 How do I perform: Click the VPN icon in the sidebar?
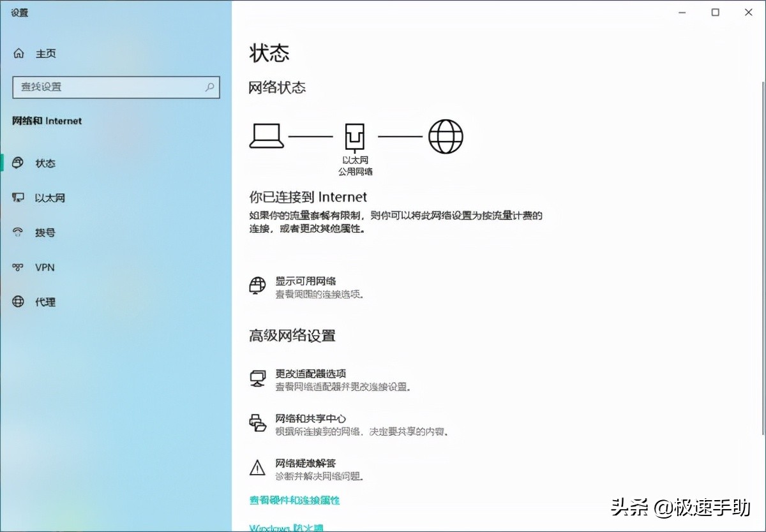(19, 267)
